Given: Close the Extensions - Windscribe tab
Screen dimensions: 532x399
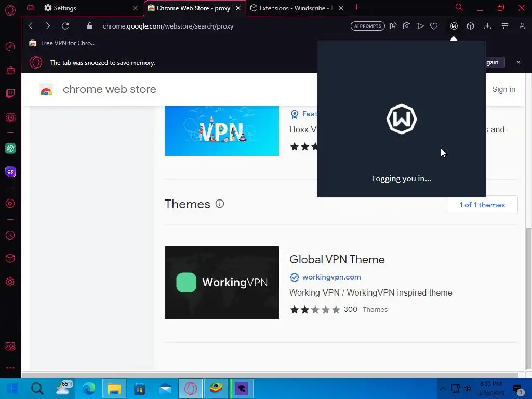Looking at the screenshot, I should click(x=341, y=8).
